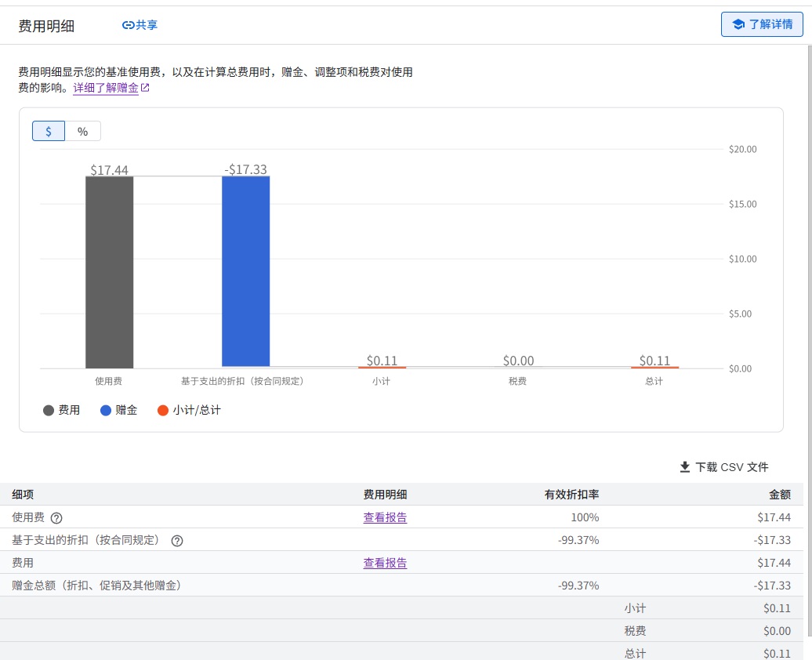
Task: Open 查看报告 for the 费用 row
Action: click(x=385, y=563)
